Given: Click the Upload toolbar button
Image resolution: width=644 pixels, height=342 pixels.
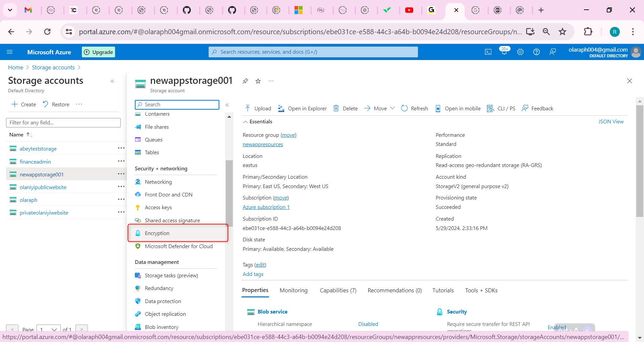Looking at the screenshot, I should coord(258,108).
